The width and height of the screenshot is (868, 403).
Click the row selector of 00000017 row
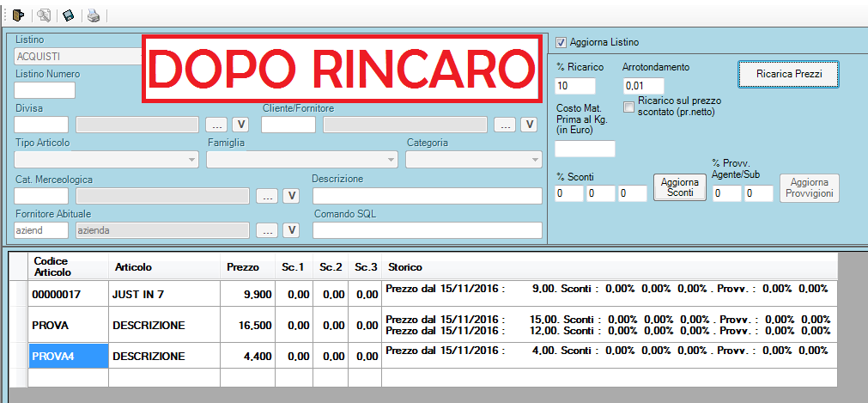(19, 294)
